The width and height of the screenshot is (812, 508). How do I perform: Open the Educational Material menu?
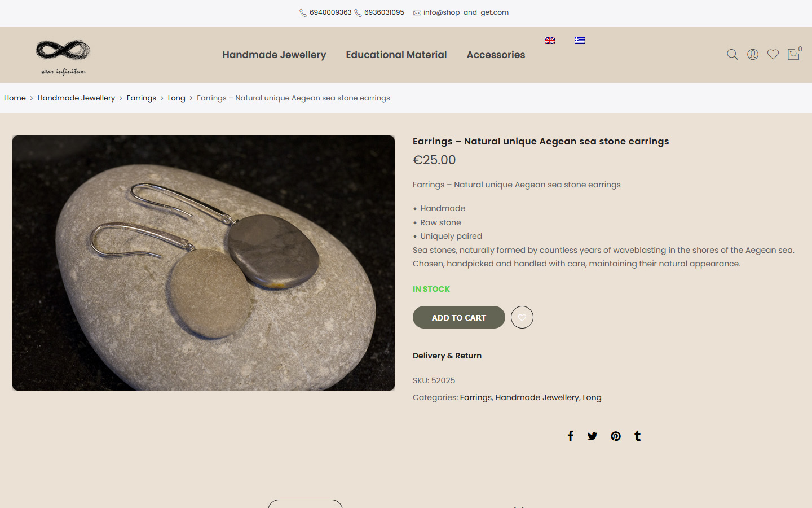click(x=396, y=55)
